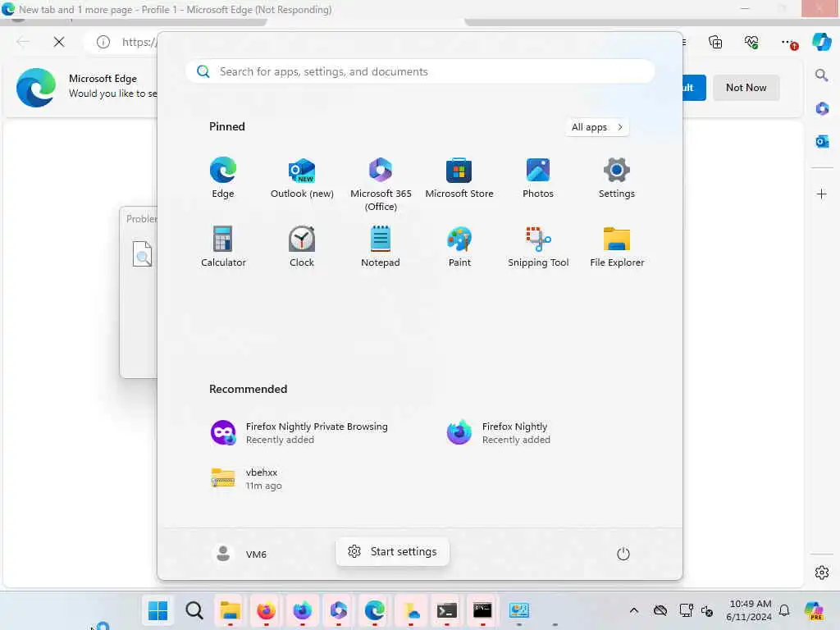Viewport: 840px width, 630px height.
Task: Open the network status tray icon
Action: (687, 610)
